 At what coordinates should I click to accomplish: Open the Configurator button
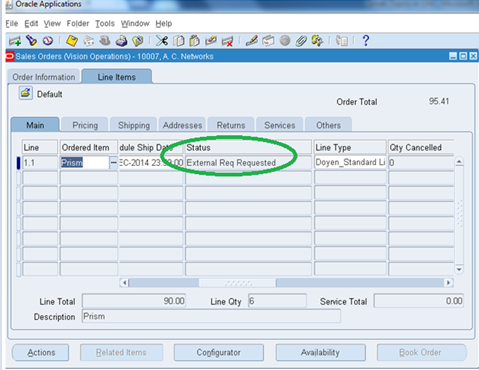(x=219, y=352)
